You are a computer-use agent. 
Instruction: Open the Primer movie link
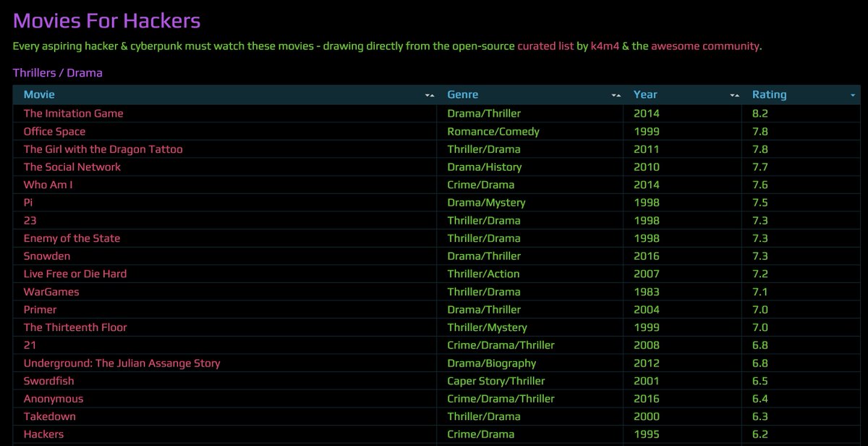(x=40, y=310)
